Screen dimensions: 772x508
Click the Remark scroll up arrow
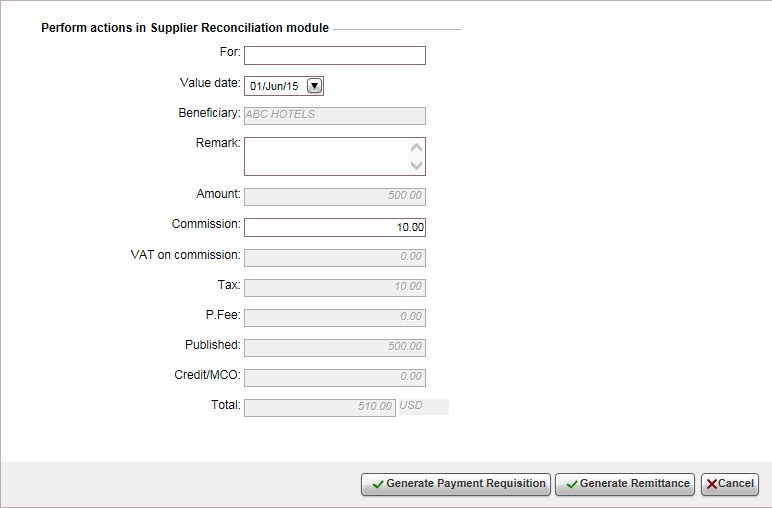tap(417, 148)
